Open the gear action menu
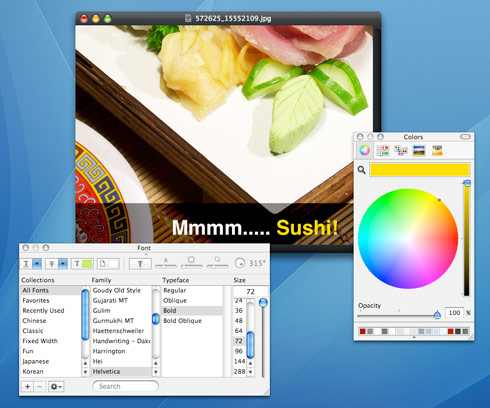 (56, 387)
